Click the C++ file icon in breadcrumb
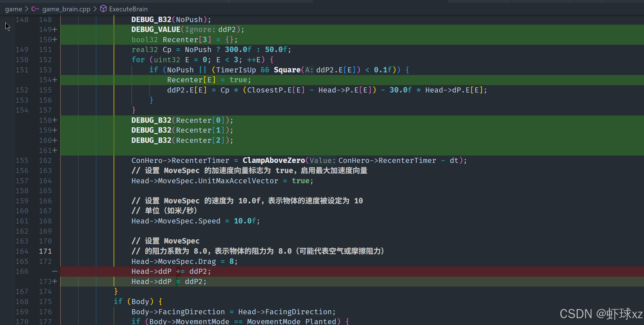 tap(35, 9)
